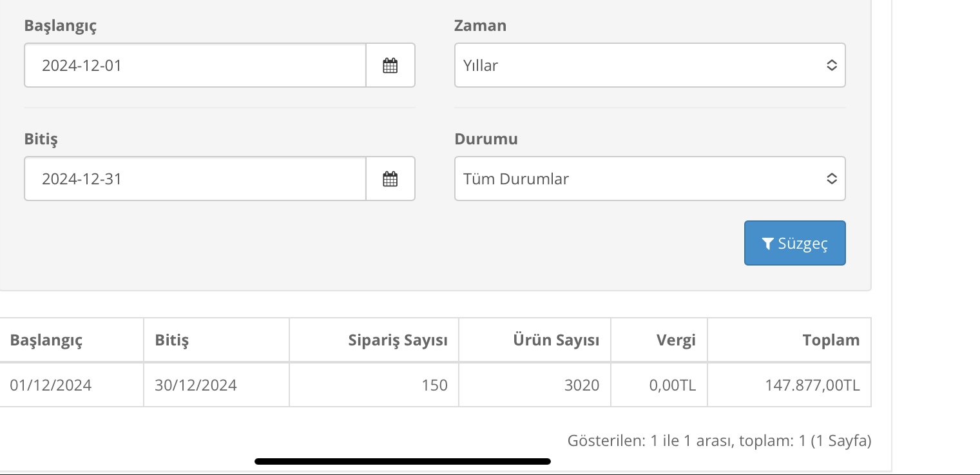Click the Sipariş Sayısı column header

click(x=398, y=340)
